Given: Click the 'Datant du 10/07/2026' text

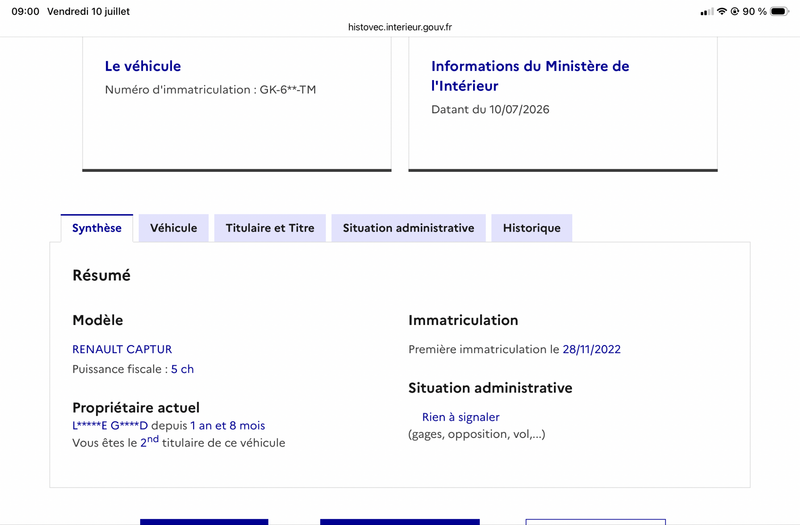Looking at the screenshot, I should click(x=490, y=109).
